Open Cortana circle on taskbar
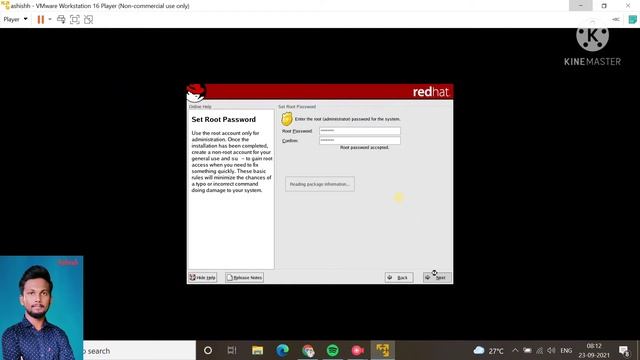Viewport: 640px width, 360px height. [x=208, y=350]
